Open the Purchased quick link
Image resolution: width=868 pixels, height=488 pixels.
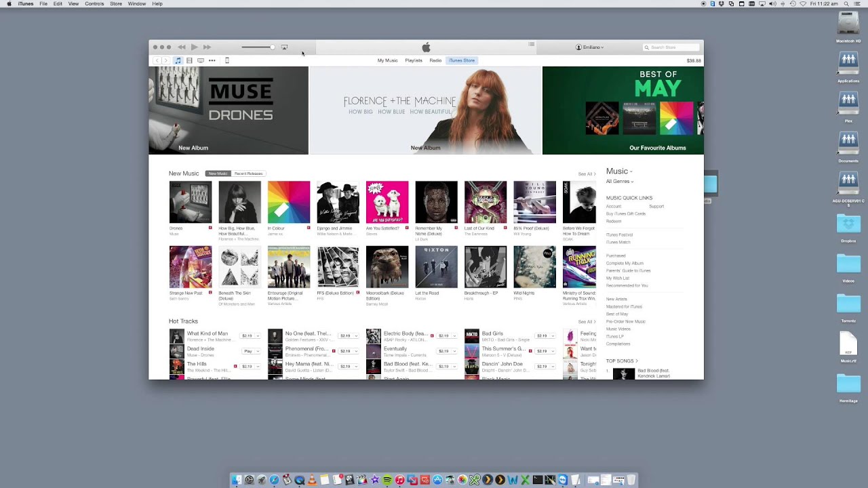click(616, 256)
